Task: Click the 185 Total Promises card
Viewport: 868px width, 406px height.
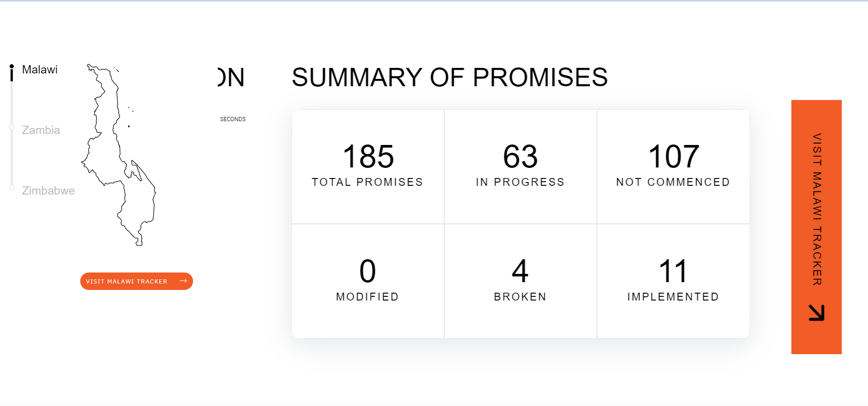Action: [368, 166]
